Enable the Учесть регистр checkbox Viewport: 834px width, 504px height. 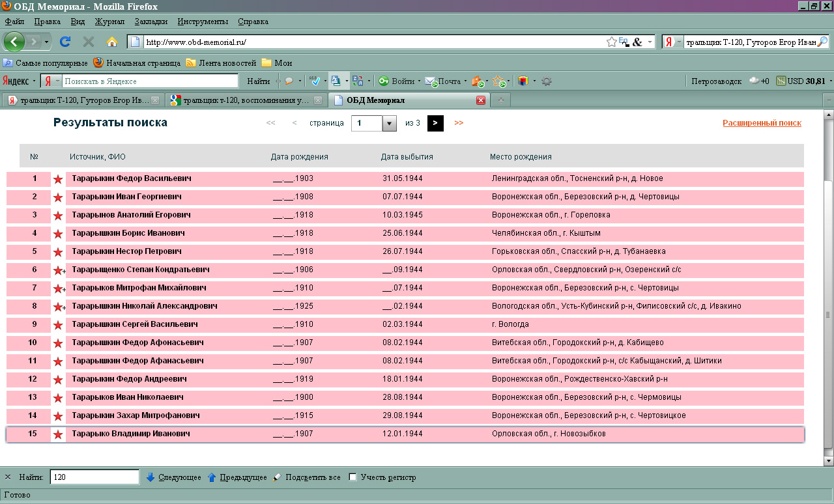[352, 477]
